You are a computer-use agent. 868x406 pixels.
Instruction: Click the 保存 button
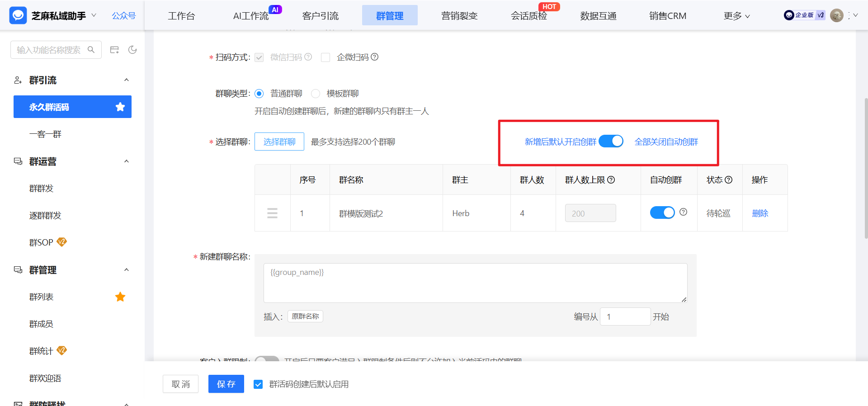coord(226,384)
